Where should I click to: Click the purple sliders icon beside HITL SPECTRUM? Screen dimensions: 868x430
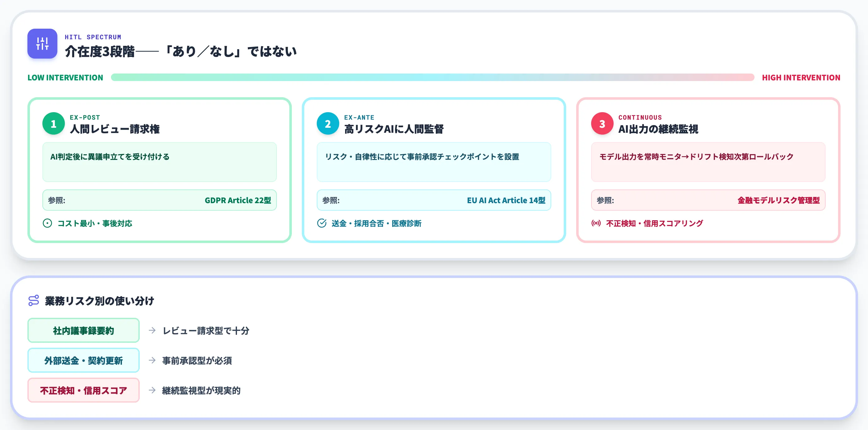[x=42, y=44]
